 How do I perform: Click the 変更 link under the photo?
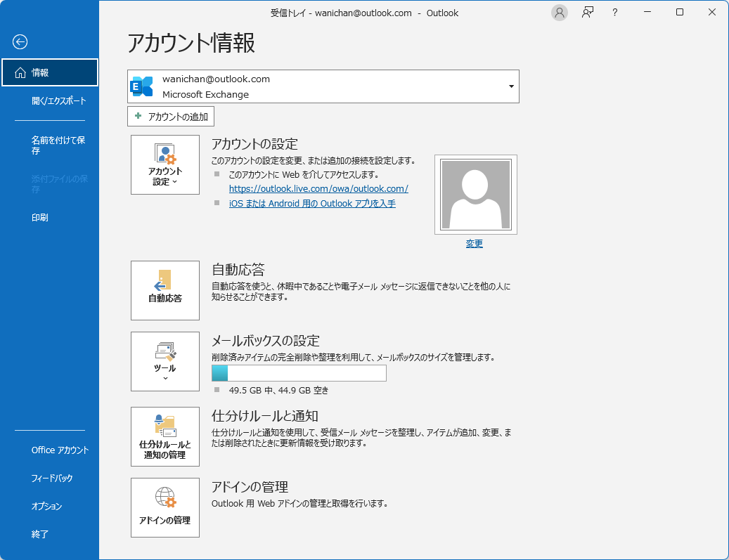click(x=475, y=244)
